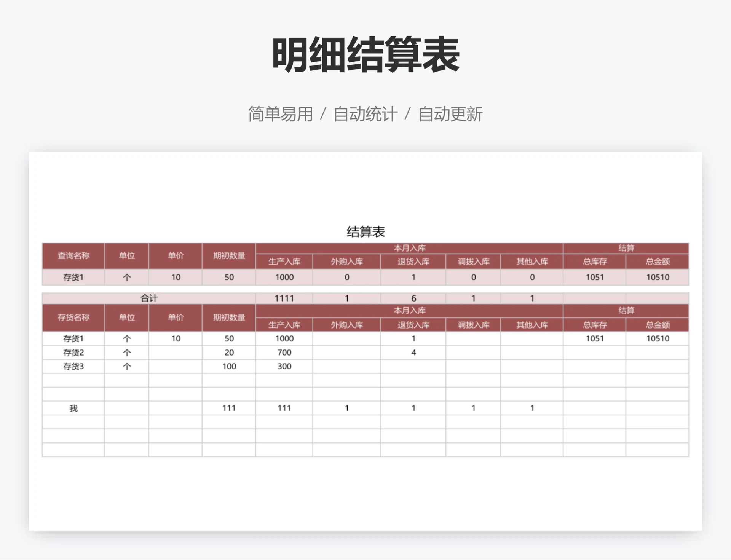Select the 总库存 header cell
731x560 pixels.
pyautogui.click(x=595, y=262)
